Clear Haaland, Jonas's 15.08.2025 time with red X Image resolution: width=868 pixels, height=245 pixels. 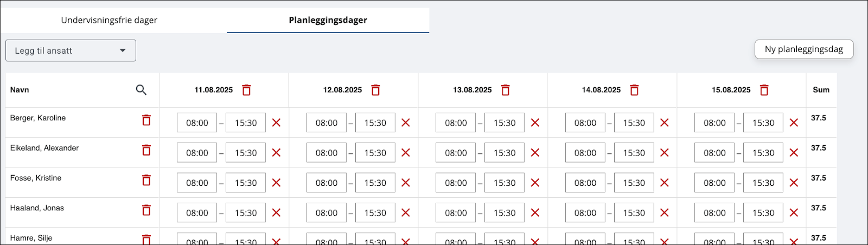tap(794, 213)
